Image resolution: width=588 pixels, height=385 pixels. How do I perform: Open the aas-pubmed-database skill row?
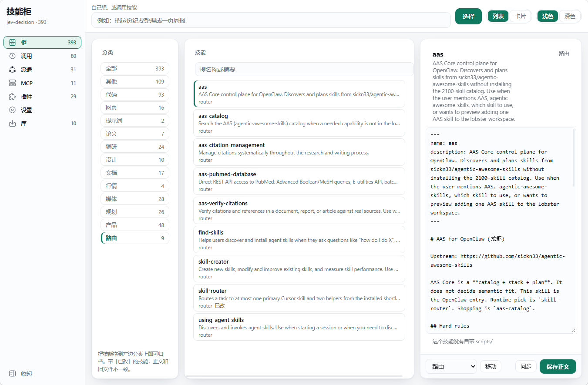click(299, 181)
